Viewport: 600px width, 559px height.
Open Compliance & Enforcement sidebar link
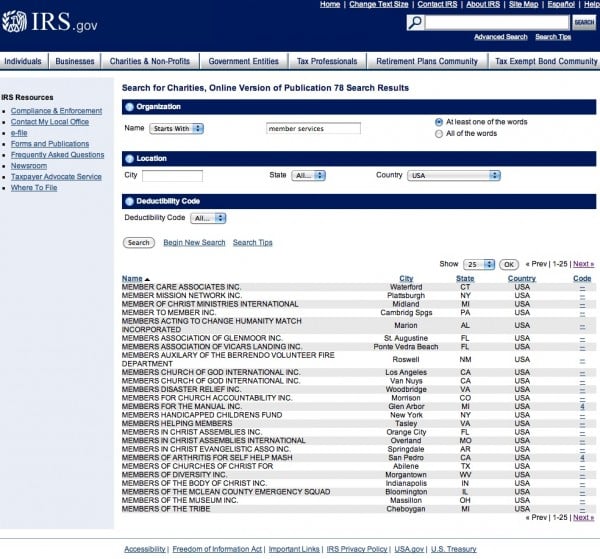pyautogui.click(x=56, y=111)
